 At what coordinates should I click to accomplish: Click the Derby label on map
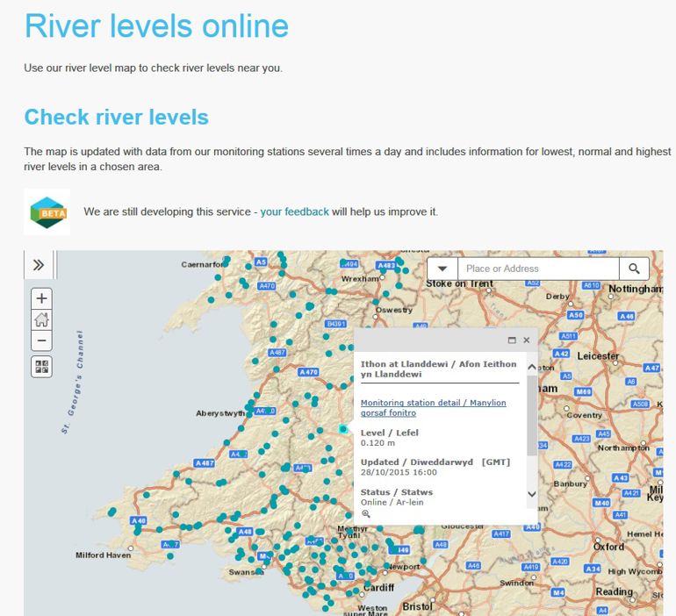pyautogui.click(x=557, y=297)
